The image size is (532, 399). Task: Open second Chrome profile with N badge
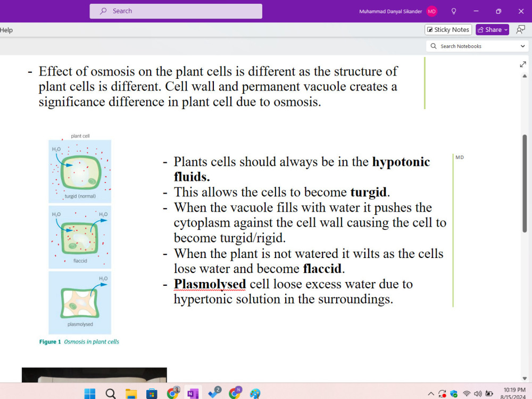pyautogui.click(x=235, y=393)
